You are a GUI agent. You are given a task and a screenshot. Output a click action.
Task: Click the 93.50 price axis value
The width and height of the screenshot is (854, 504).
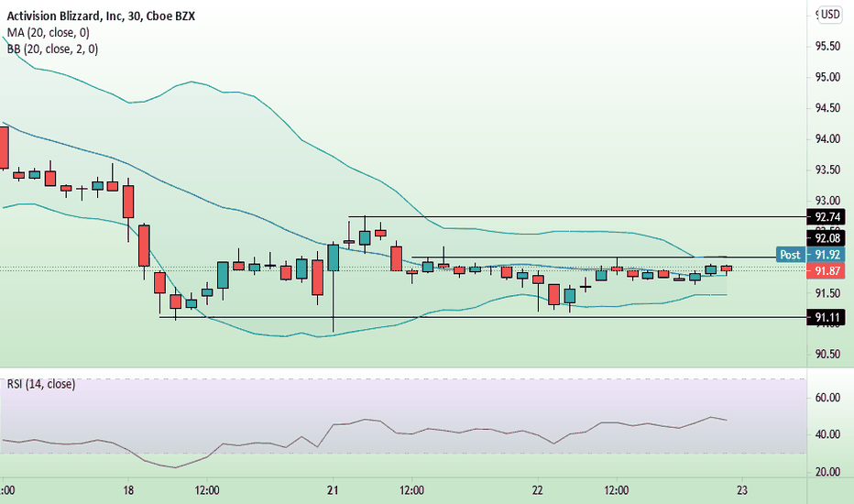827,170
